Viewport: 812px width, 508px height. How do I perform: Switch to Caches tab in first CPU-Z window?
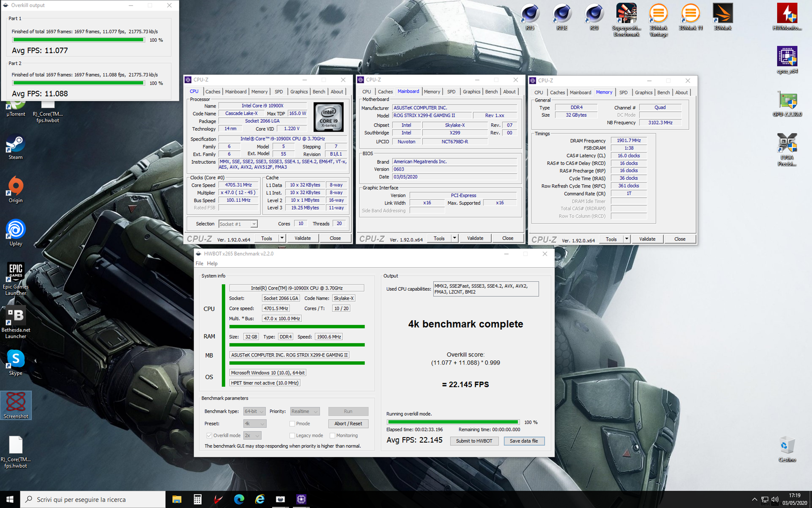point(212,92)
